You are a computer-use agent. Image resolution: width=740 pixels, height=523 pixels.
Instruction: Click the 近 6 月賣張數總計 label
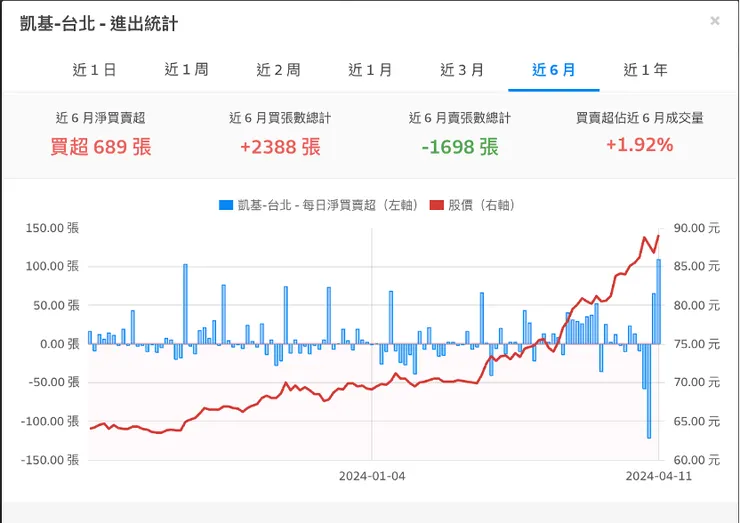460,118
